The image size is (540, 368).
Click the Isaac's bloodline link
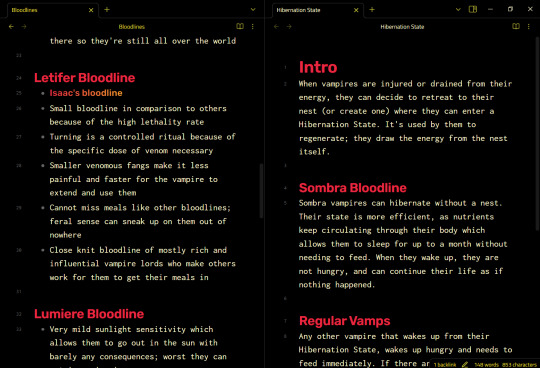tap(86, 93)
